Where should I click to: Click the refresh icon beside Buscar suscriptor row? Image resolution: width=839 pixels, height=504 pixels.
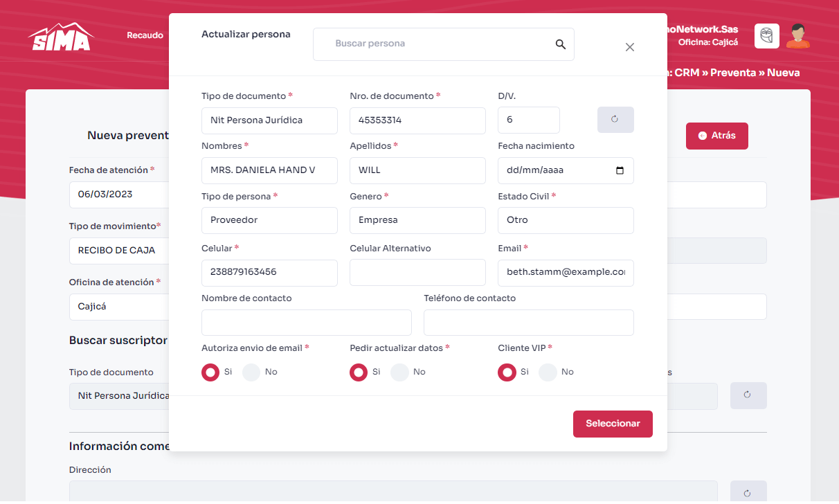pyautogui.click(x=748, y=395)
